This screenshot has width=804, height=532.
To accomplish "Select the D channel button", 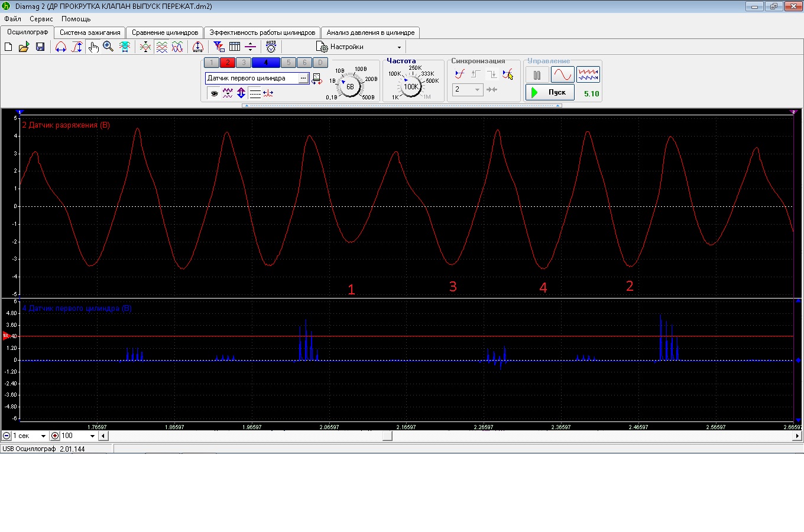I will click(320, 63).
